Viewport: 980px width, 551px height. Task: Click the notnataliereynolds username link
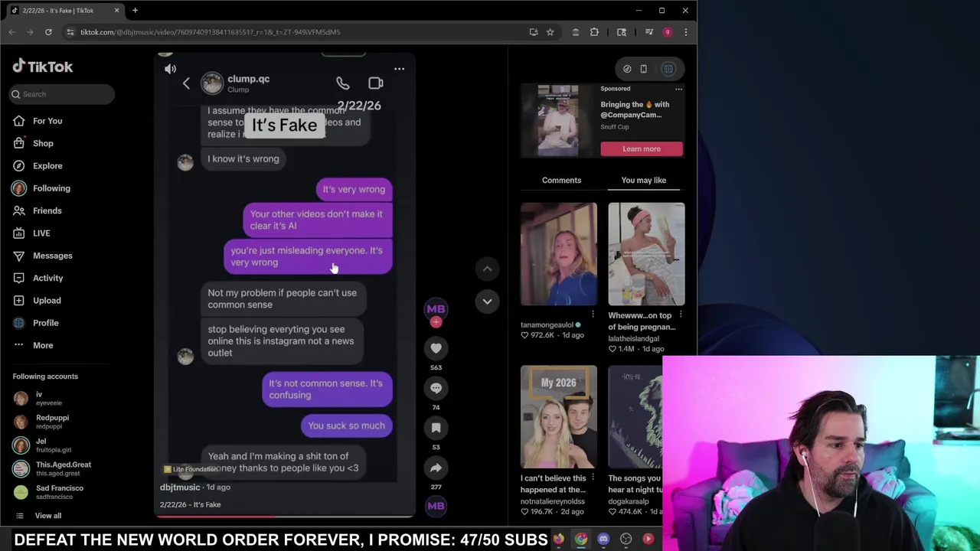click(x=553, y=501)
